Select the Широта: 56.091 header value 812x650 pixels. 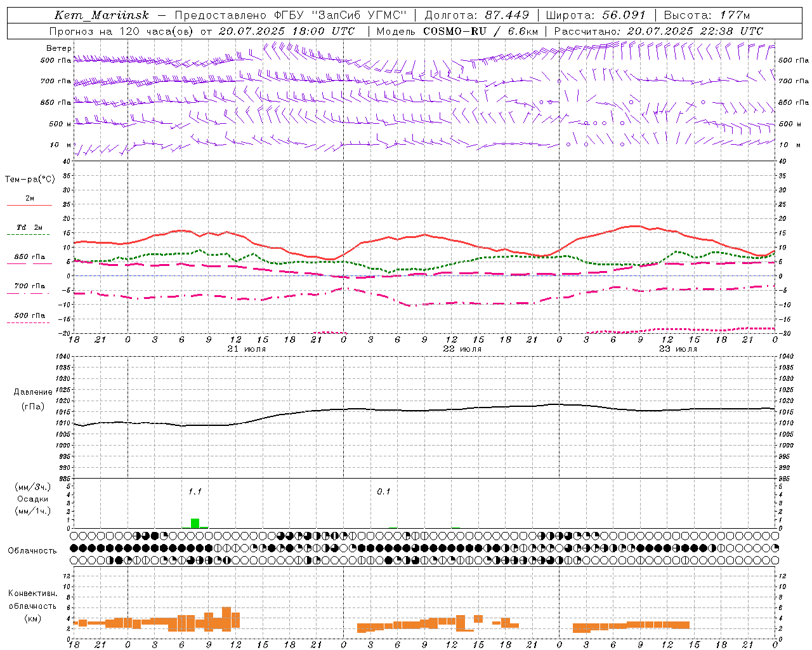tap(596, 15)
